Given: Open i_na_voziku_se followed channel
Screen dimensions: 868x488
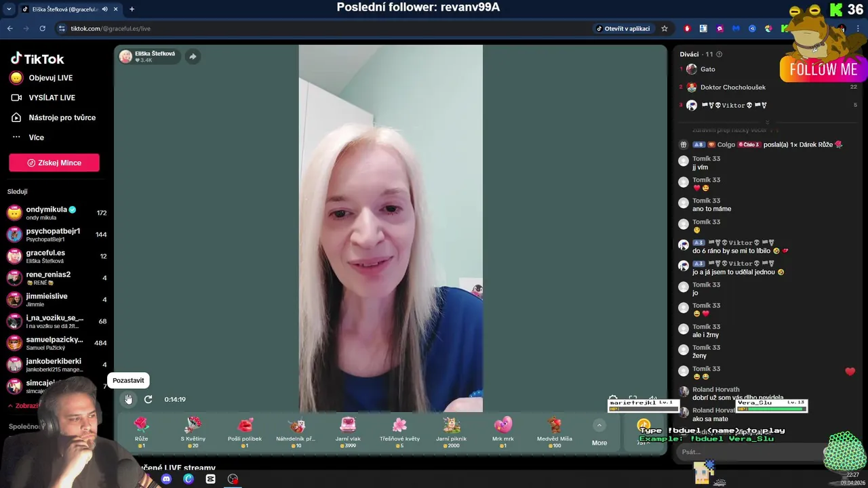Looking at the screenshot, I should 57,321.
